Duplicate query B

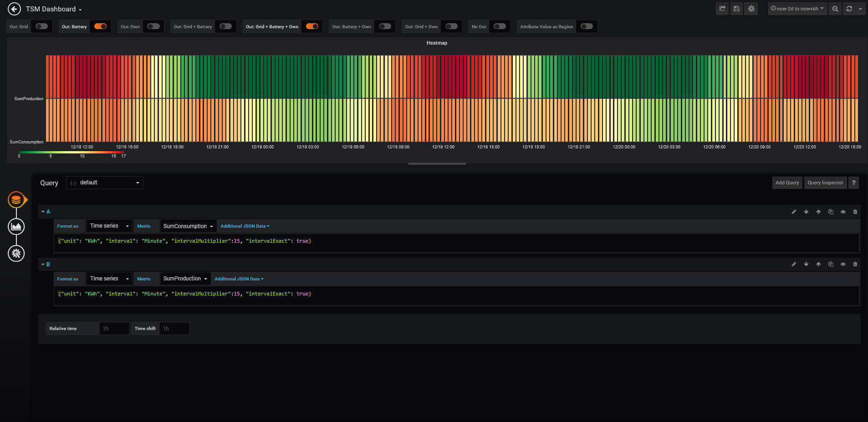pyautogui.click(x=831, y=264)
